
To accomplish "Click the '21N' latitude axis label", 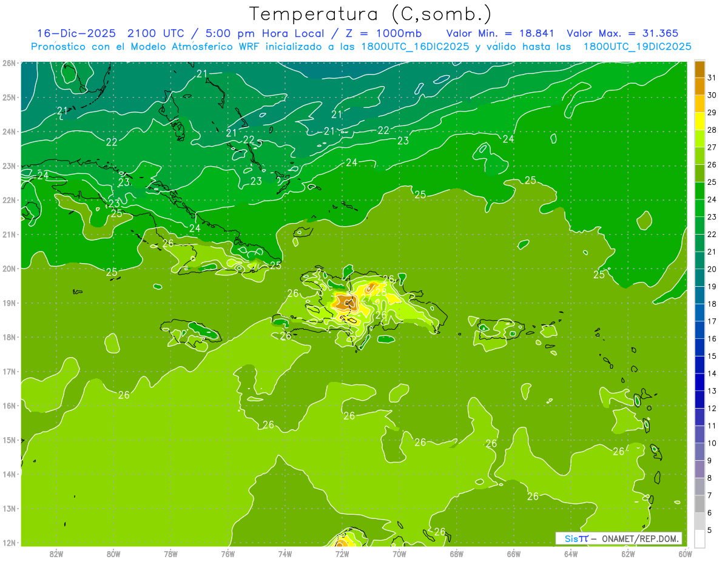I will (9, 234).
